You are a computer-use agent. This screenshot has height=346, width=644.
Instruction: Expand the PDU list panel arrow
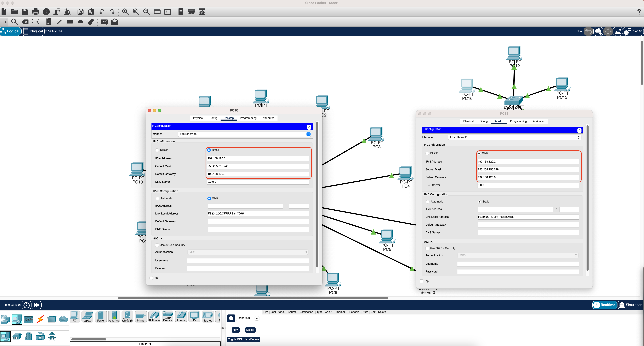coord(223,328)
